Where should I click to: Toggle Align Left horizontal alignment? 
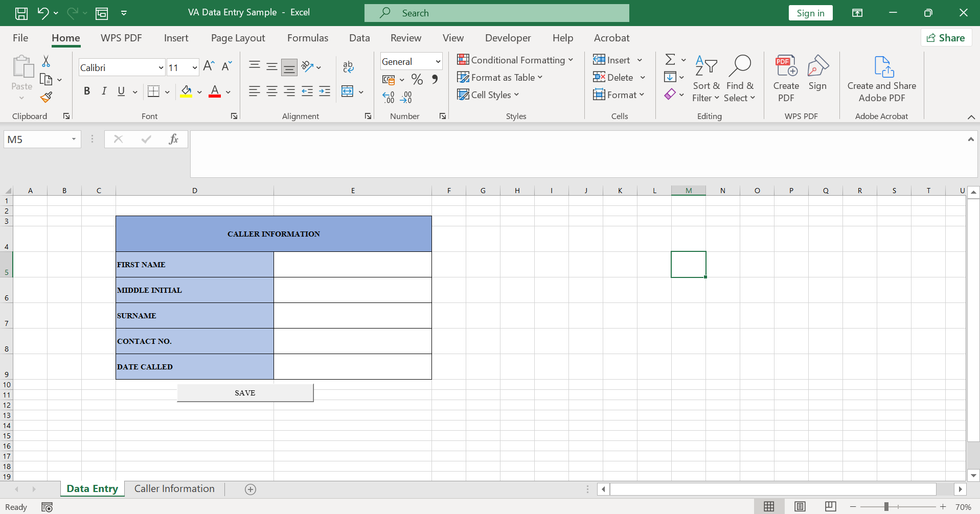254,91
